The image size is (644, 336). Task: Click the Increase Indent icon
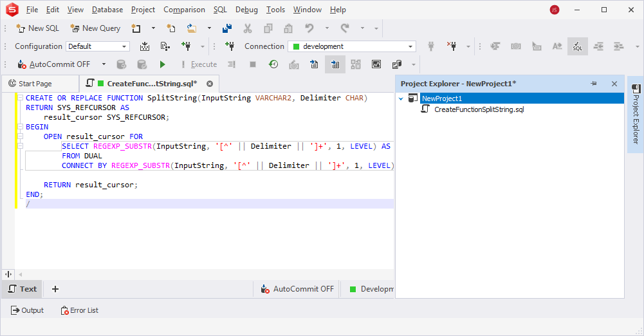pyautogui.click(x=619, y=46)
